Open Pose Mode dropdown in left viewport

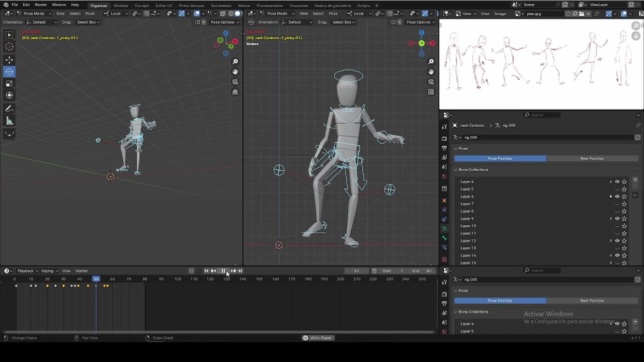[34, 14]
